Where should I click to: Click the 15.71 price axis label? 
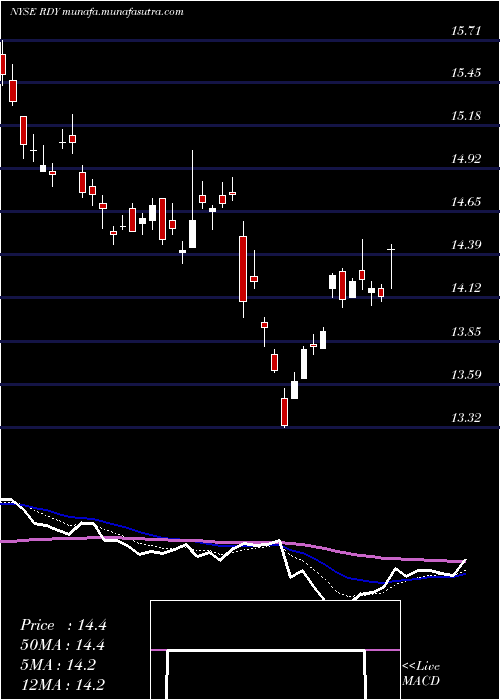pos(466,31)
